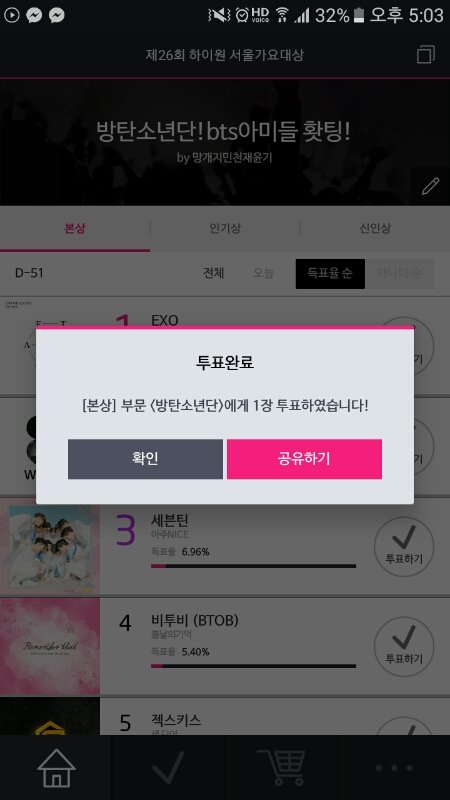Filter votes by 전체

point(213,273)
